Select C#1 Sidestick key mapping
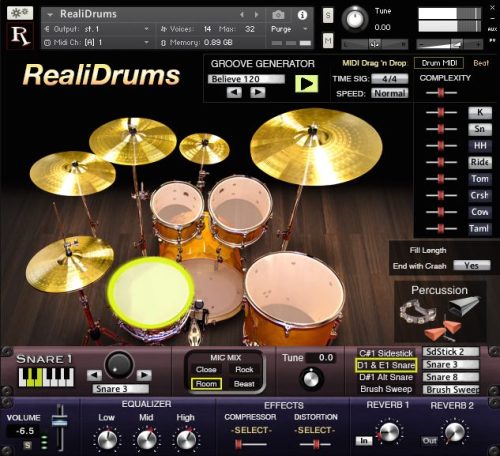 click(x=386, y=353)
